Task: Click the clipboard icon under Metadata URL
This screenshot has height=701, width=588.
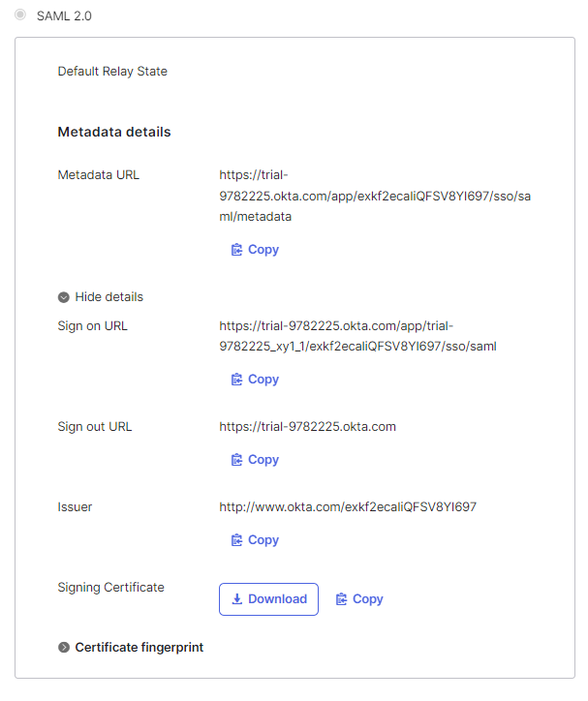Action: [236, 250]
